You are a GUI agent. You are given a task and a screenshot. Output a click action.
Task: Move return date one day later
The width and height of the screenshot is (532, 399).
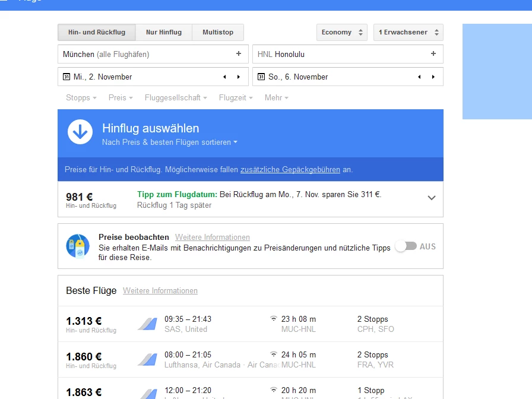[433, 77]
